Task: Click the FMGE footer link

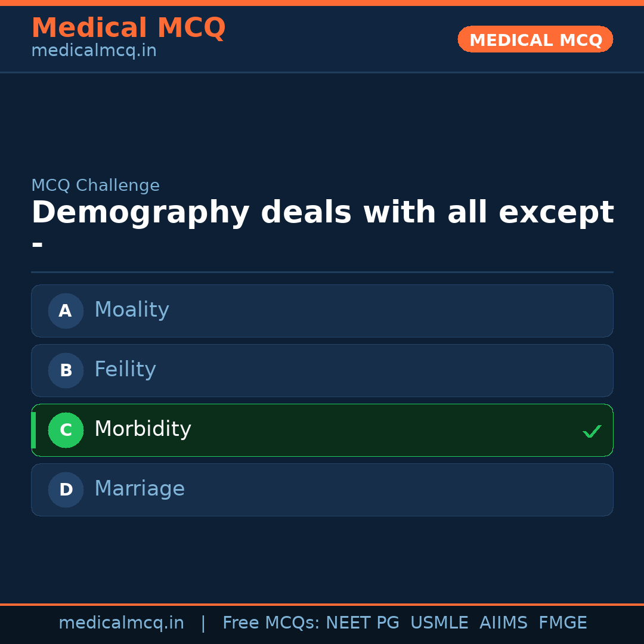Action: click(x=562, y=623)
